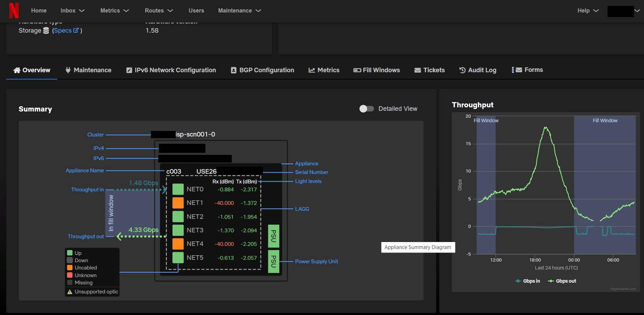
Task: Click the NET1 Rx value -40.000
Action: (224, 203)
